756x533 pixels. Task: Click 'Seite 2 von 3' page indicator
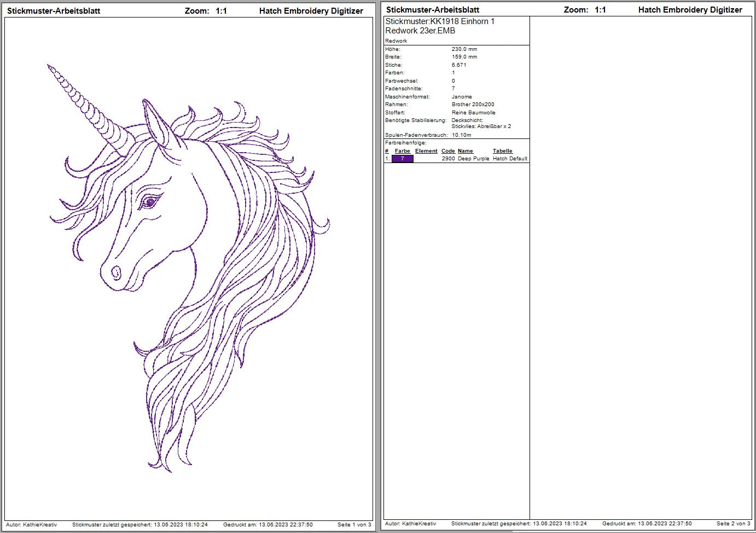click(x=734, y=524)
